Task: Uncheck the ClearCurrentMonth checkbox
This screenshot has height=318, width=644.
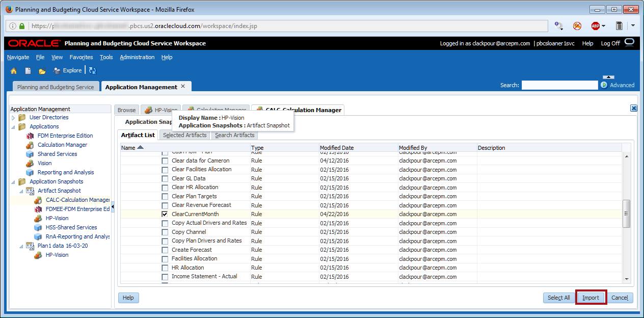Action: click(x=165, y=214)
